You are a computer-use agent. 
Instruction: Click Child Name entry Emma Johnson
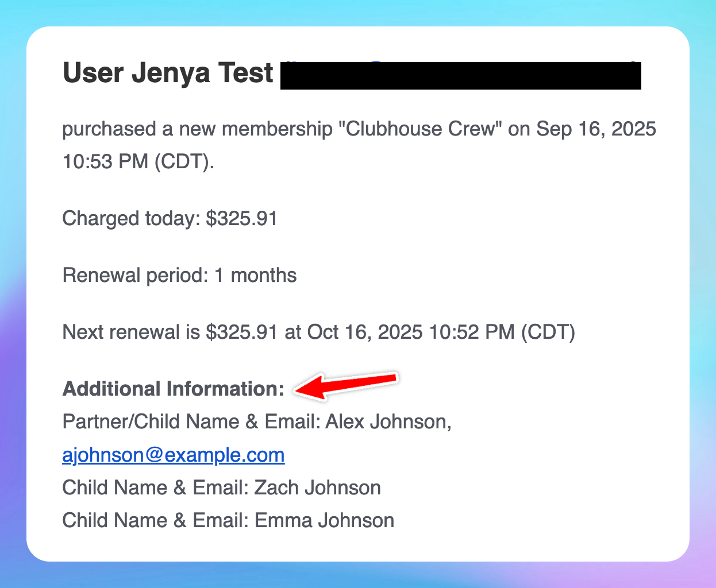[228, 521]
